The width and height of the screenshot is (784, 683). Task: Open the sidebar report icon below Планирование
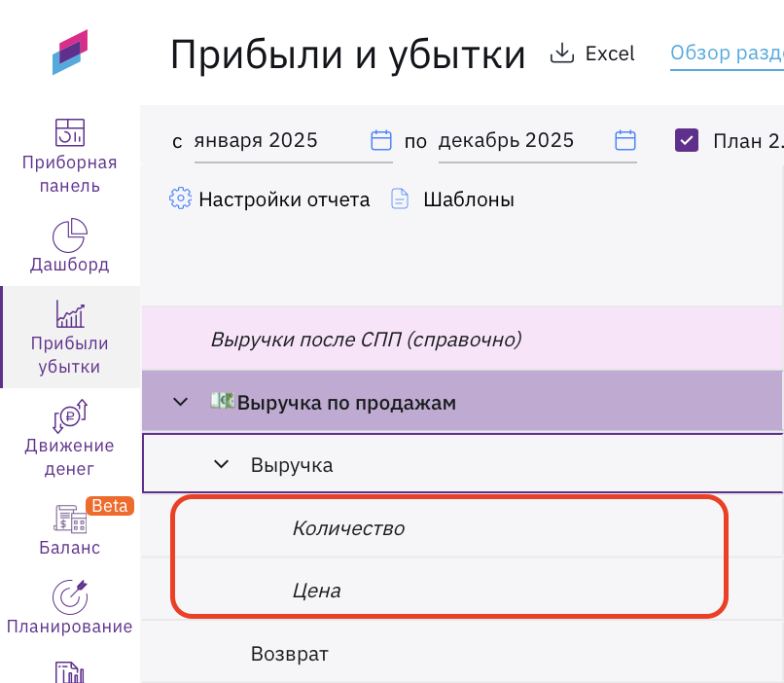coord(70,672)
